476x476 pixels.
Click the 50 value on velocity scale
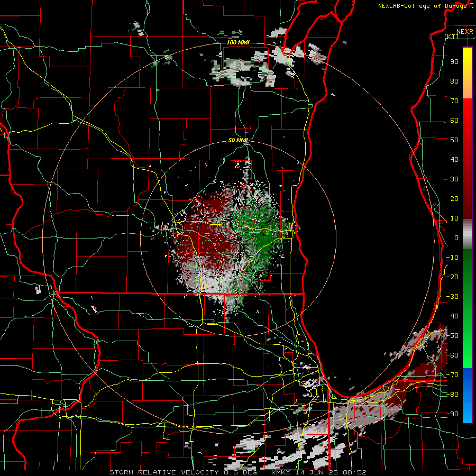pyautogui.click(x=454, y=140)
